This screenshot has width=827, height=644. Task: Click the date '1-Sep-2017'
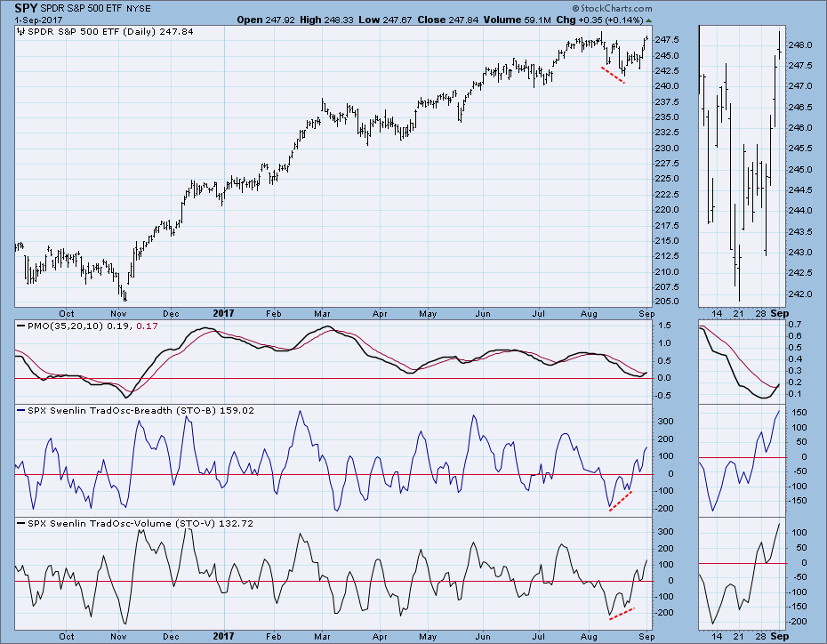(38, 20)
